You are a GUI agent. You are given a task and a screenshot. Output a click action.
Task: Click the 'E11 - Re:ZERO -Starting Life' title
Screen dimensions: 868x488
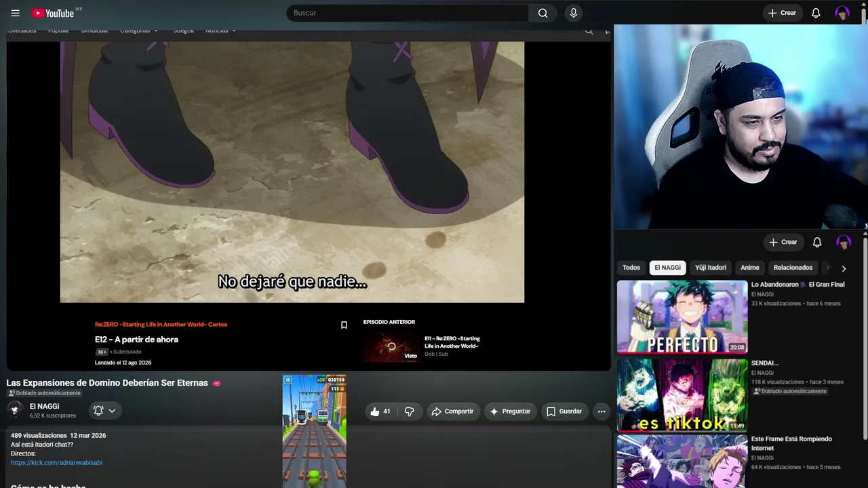coord(452,342)
